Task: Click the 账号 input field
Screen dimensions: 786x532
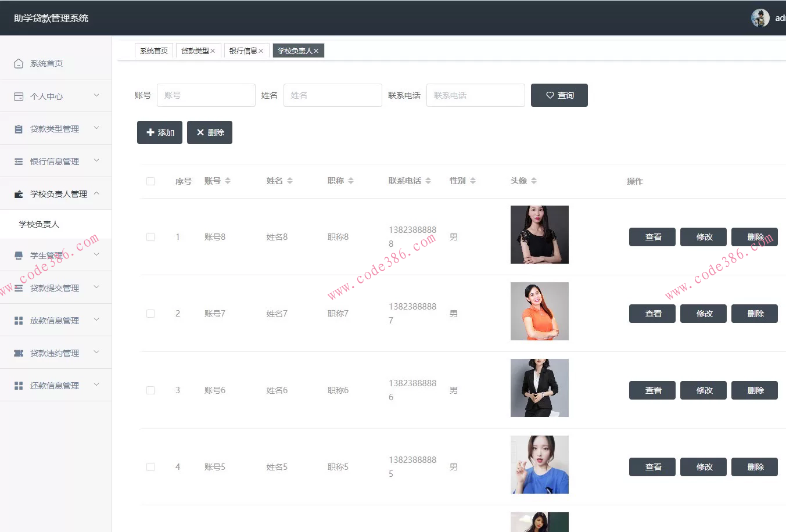Action: (x=206, y=95)
